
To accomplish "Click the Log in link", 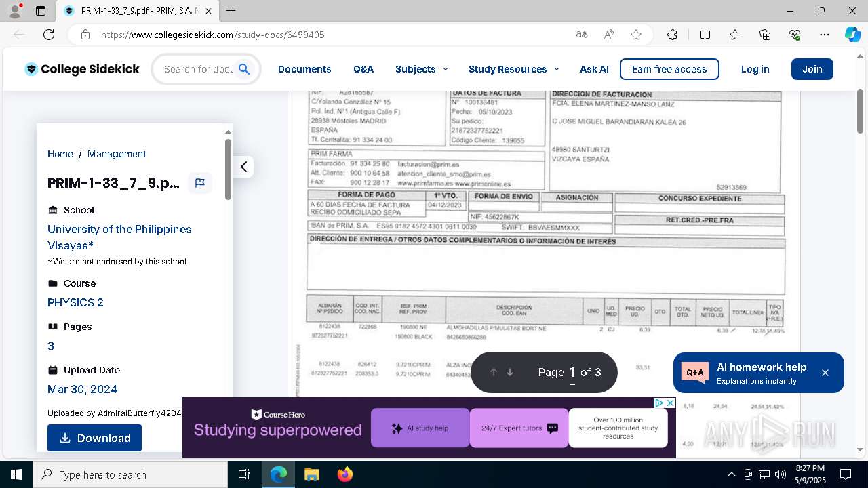I will coord(755,69).
